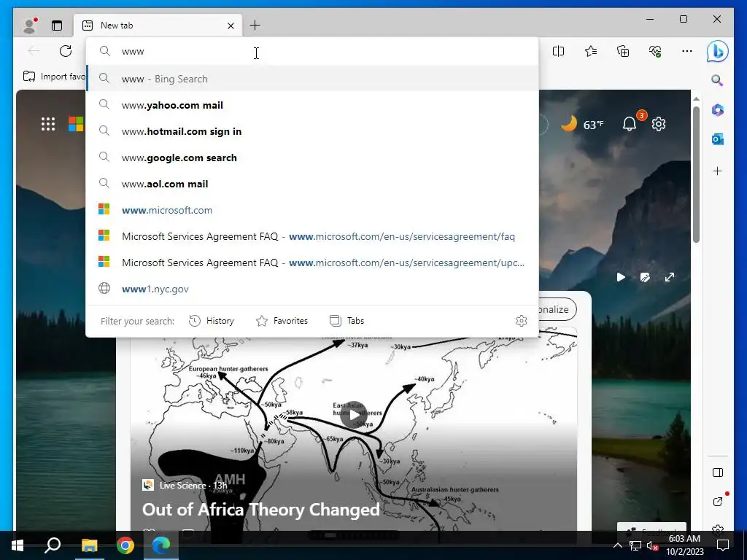Open external link icon in sidebar

point(718,502)
